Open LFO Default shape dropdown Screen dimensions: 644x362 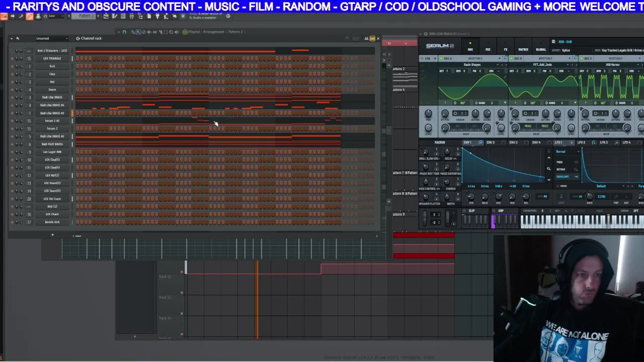602,186
